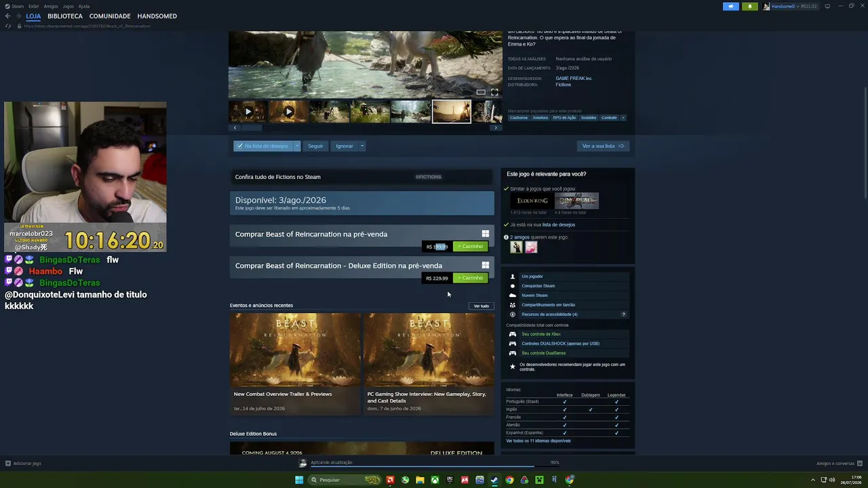Toggle fullscreen for the media viewer

pyautogui.click(x=494, y=92)
